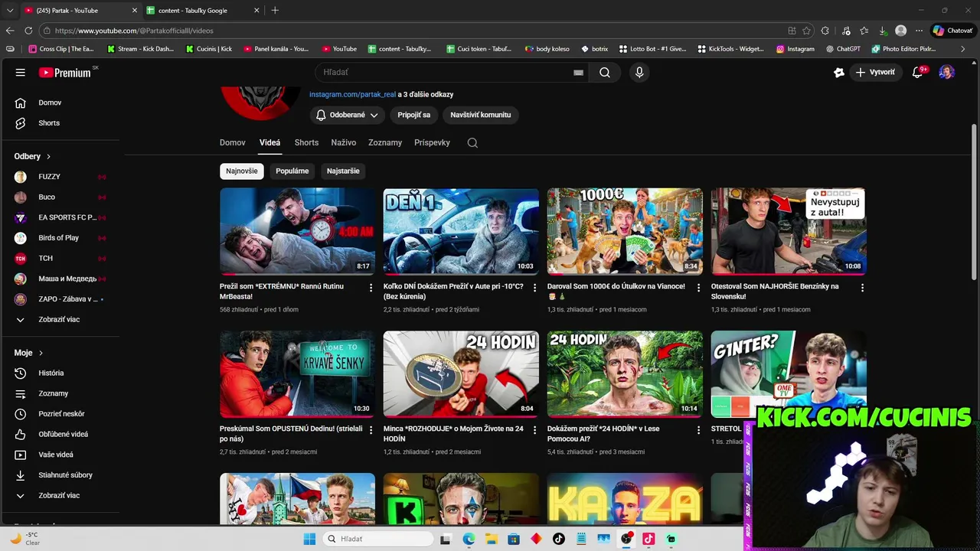Start voice search with the microphone
Screen dimensions: 980x551
tap(639, 72)
